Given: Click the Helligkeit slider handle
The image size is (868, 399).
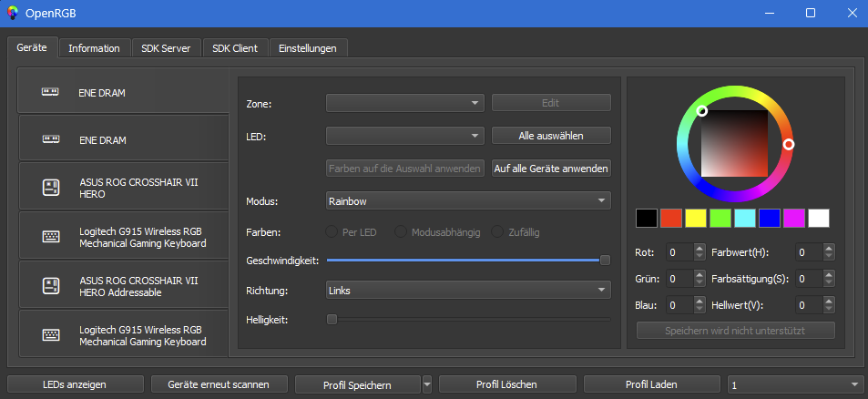Looking at the screenshot, I should 332,320.
